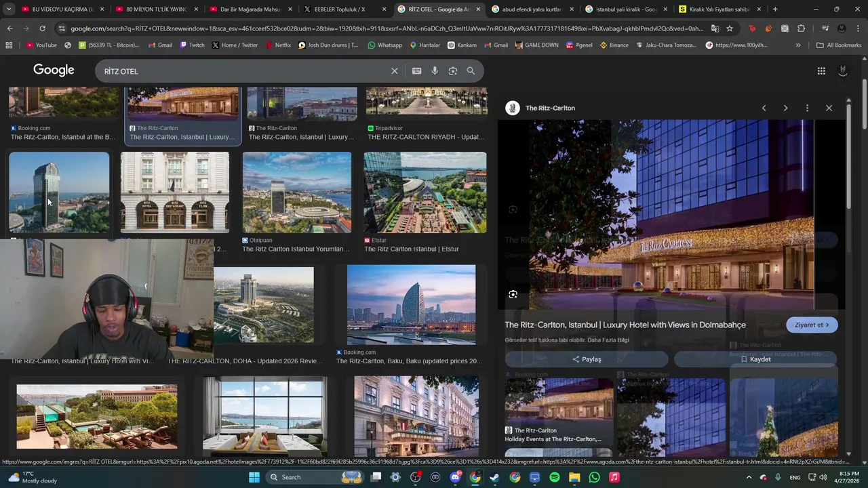Show hidden bookmarks with the chevron
868x488 pixels.
[798, 45]
